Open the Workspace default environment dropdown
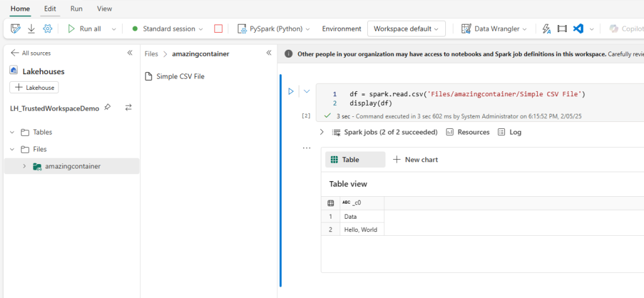This screenshot has width=644, height=298. (406, 29)
